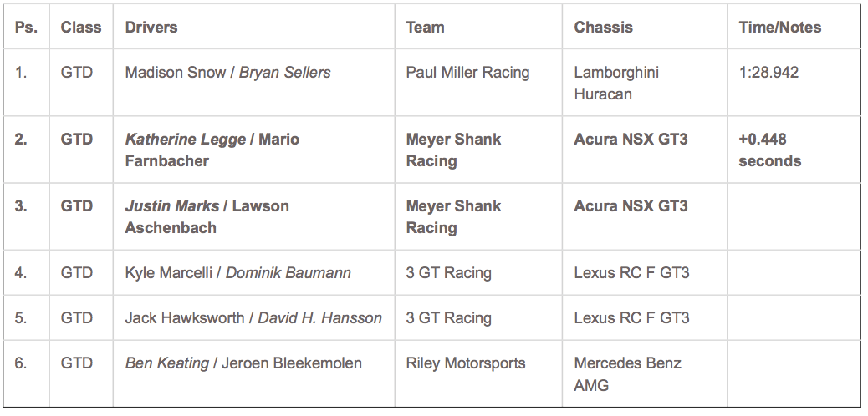
Task: Click Lexus RC F GT3 in position 5 row
Action: click(631, 318)
